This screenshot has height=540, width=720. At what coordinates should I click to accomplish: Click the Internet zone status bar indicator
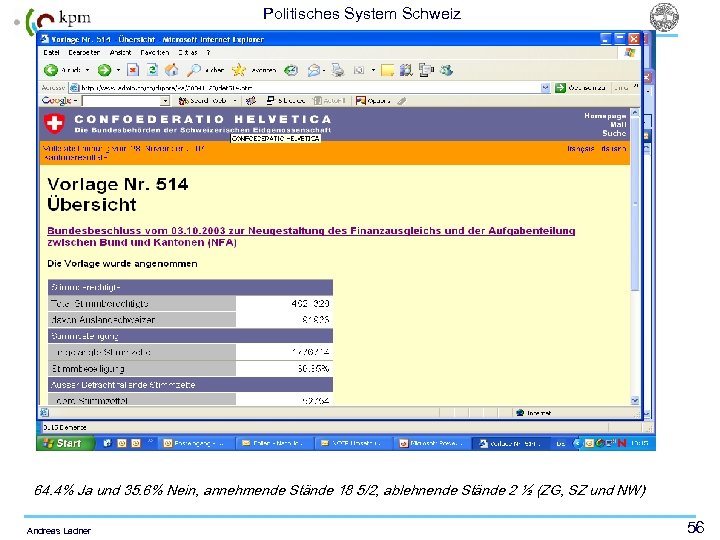point(534,413)
